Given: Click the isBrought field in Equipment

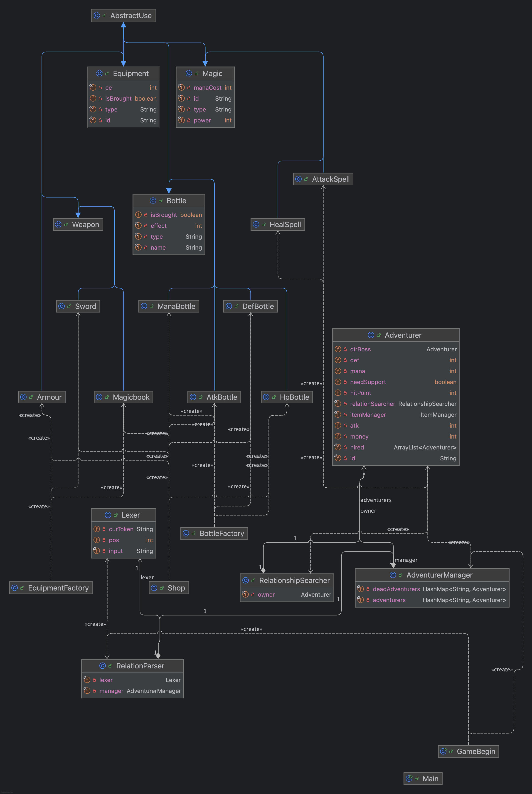Looking at the screenshot, I should [x=118, y=98].
